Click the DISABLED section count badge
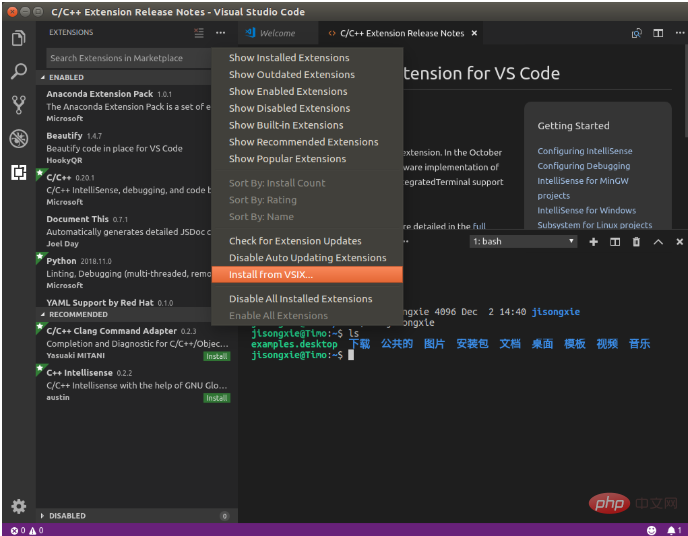This screenshot has height=536, width=688. [x=224, y=516]
